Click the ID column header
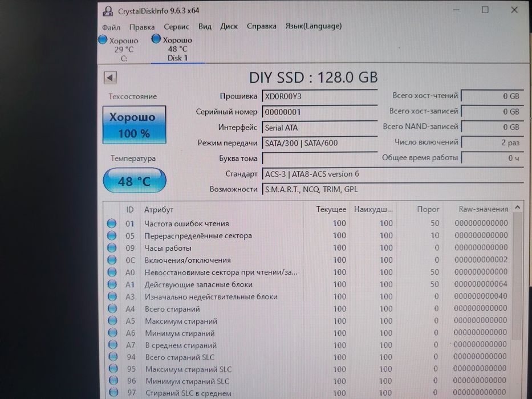The width and height of the screenshot is (532, 399). tap(129, 210)
